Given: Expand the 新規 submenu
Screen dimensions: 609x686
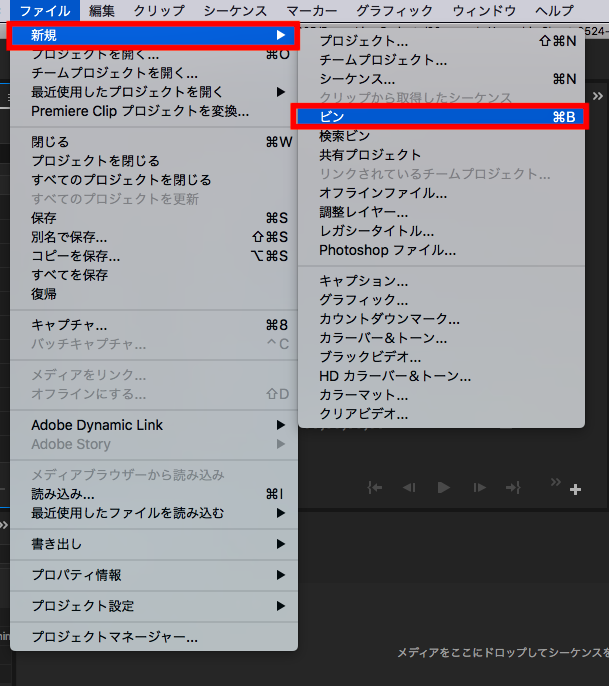Looking at the screenshot, I should (154, 35).
